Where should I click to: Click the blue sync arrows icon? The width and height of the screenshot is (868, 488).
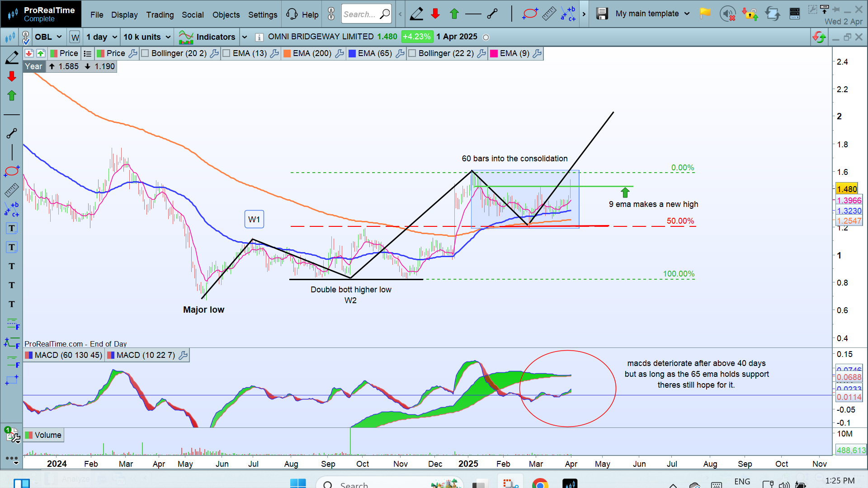773,14
